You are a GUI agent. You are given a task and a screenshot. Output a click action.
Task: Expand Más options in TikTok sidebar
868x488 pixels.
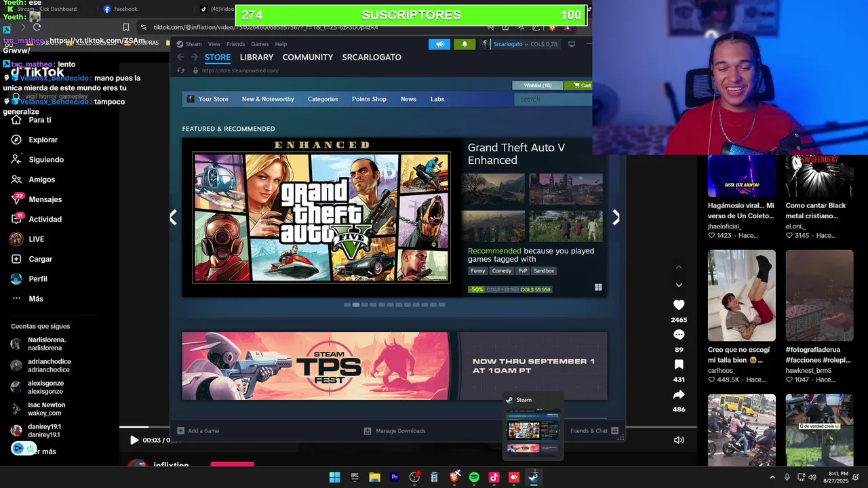27,299
